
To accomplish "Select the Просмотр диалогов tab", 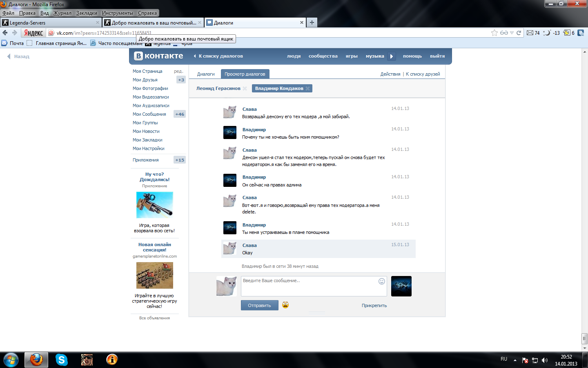I will [245, 74].
